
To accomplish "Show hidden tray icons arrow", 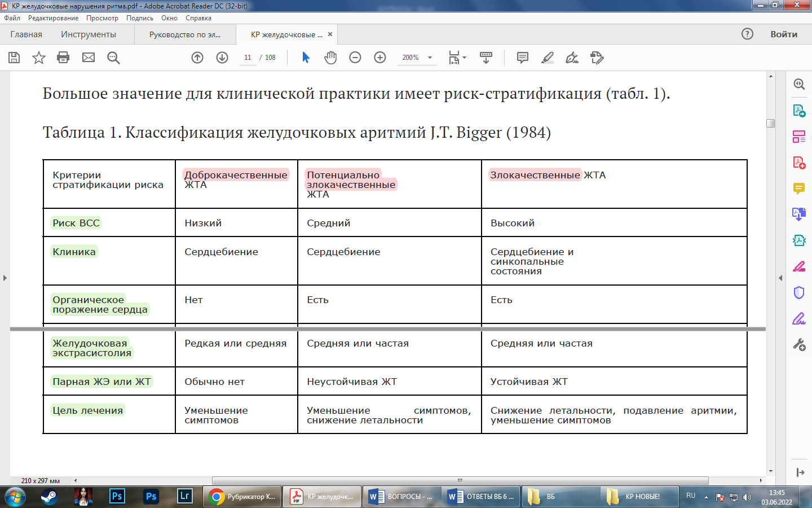I will (706, 497).
